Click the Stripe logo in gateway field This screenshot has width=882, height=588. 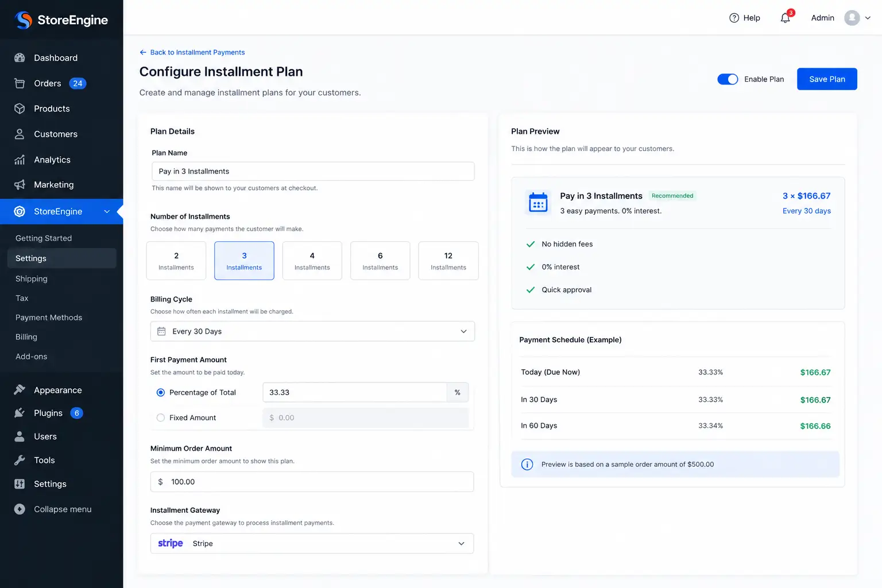click(171, 543)
